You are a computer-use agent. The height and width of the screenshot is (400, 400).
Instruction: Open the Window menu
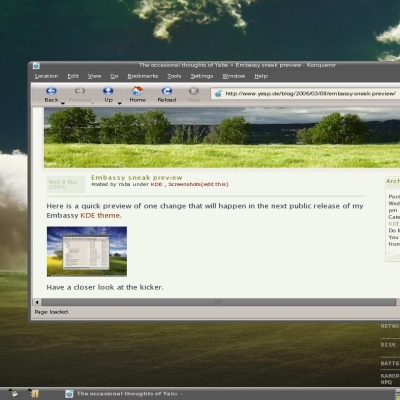233,76
